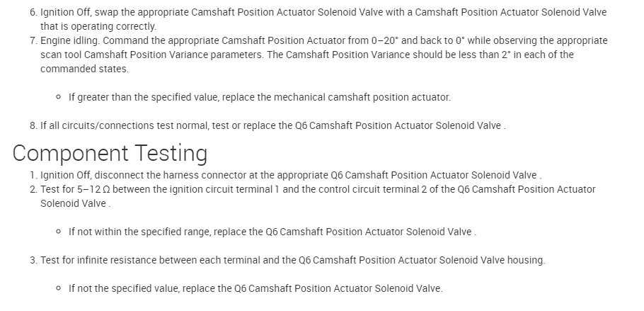The image size is (644, 311).
Task: Click the bullet marker before "If greater than"
Action: coord(58,97)
